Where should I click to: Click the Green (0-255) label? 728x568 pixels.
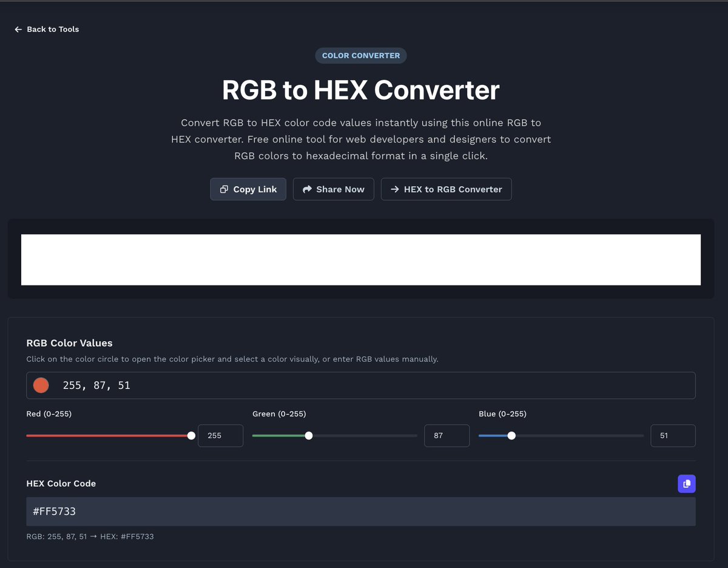pos(279,414)
